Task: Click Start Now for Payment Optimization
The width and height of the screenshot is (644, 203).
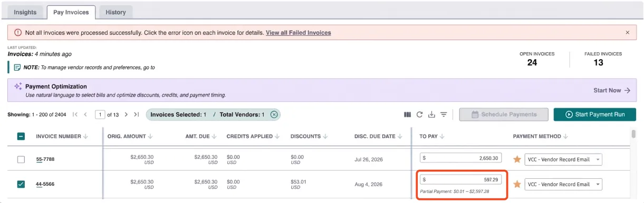Action: pos(612,91)
